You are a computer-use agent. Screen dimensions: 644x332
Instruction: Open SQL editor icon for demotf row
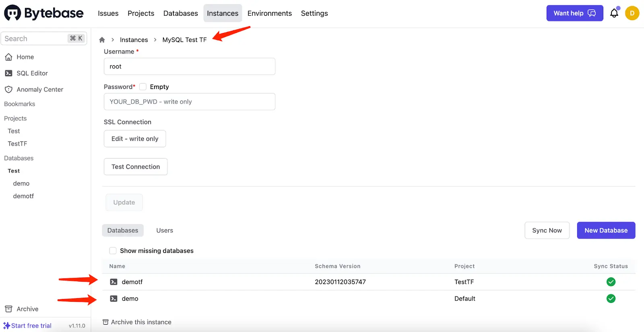tap(114, 282)
